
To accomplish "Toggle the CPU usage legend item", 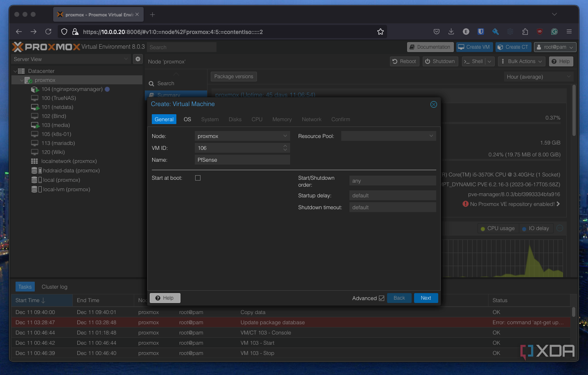I will point(498,228).
